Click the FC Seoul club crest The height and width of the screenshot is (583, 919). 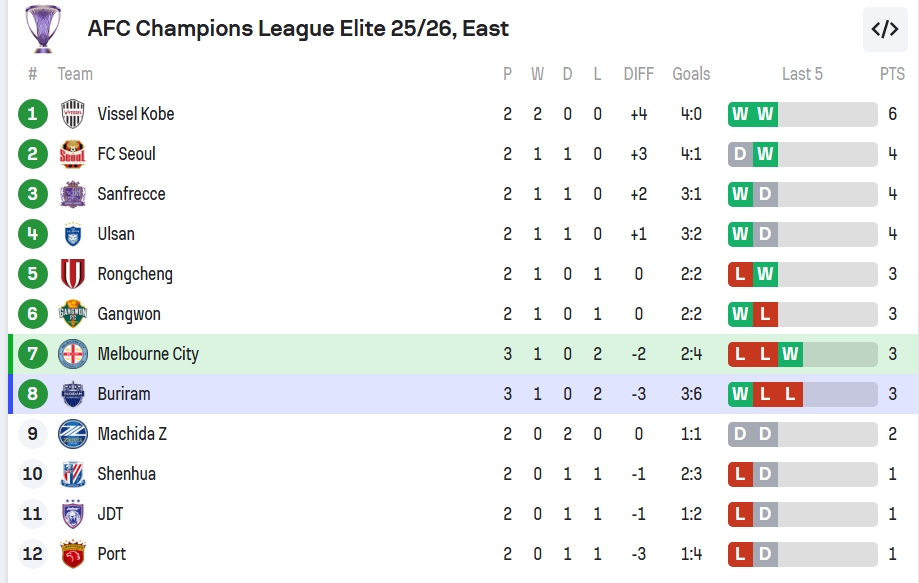tap(73, 154)
